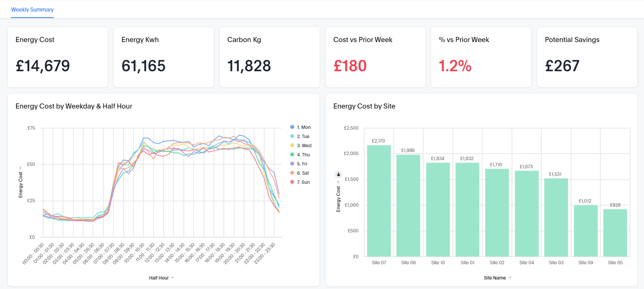The width and height of the screenshot is (644, 289).
Task: Click the 11,828 Carbon Kg value
Action: click(249, 66)
